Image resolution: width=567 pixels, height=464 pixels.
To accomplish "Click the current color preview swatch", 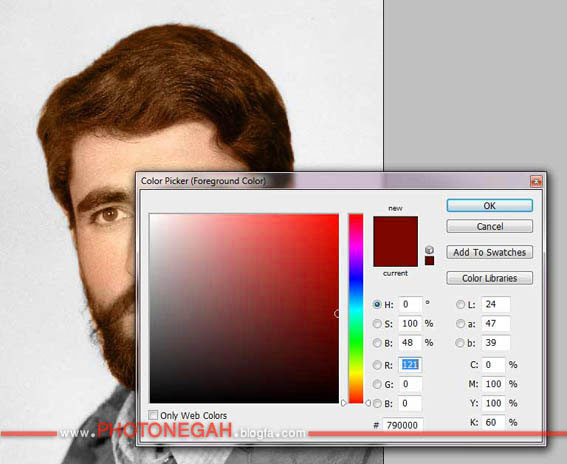I will click(x=396, y=254).
